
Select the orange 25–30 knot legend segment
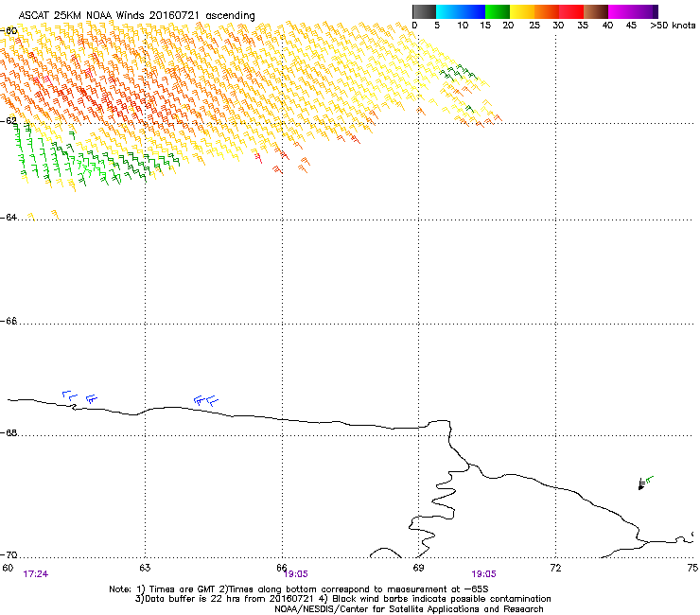coord(547,11)
